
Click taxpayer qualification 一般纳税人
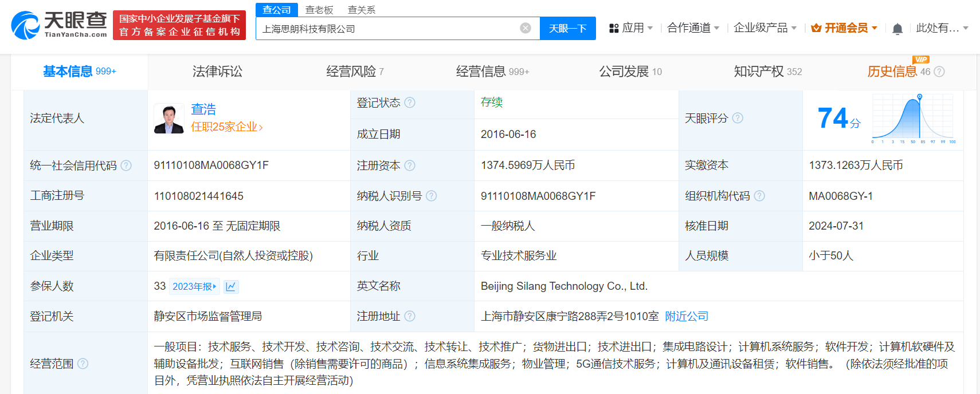point(508,226)
